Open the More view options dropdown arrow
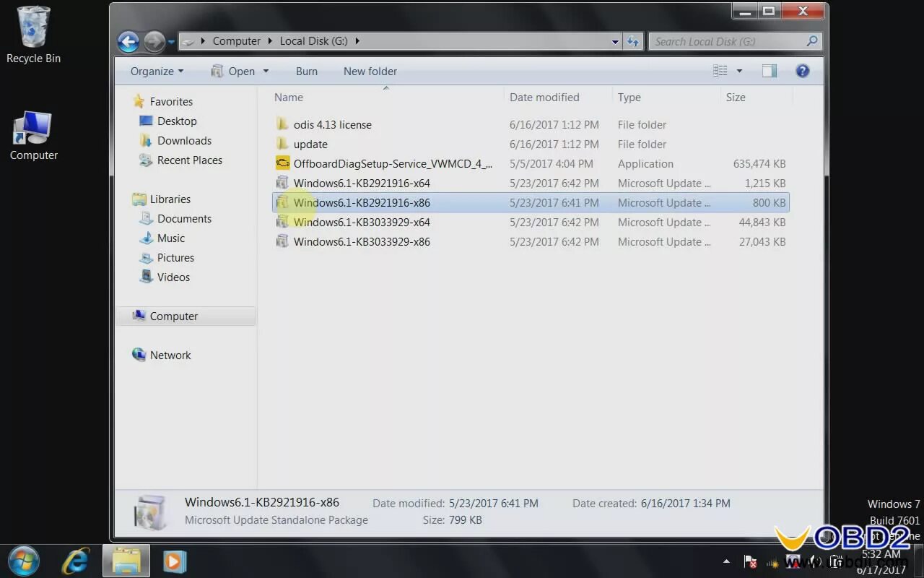 (739, 71)
